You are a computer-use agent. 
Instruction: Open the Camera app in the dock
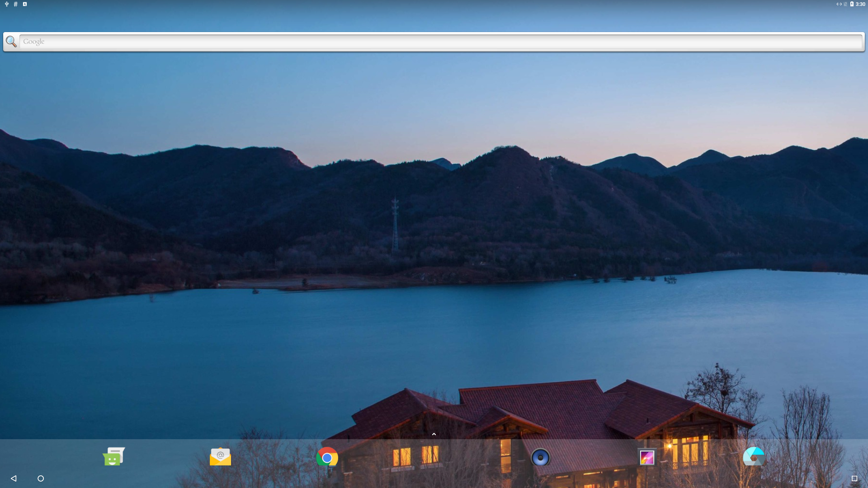(754, 457)
